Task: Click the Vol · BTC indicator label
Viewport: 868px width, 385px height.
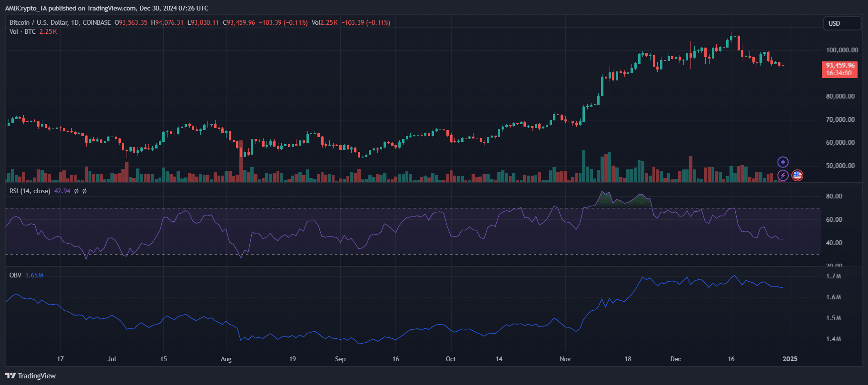Action: pyautogui.click(x=22, y=31)
